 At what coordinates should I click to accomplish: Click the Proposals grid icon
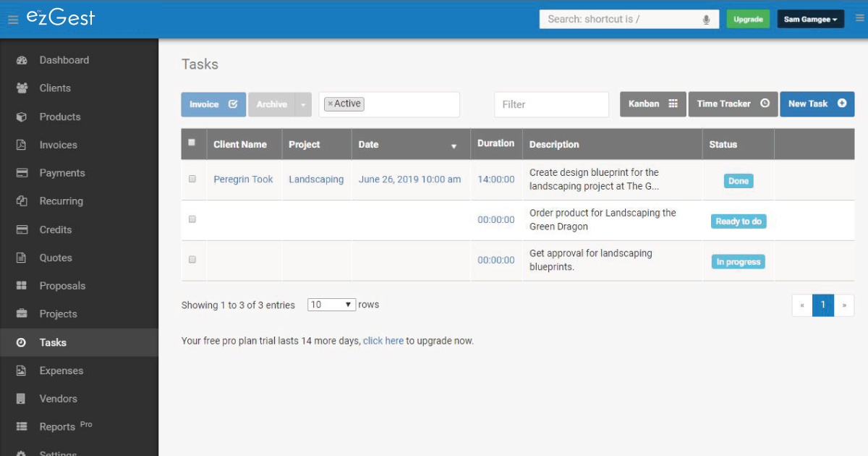22,286
